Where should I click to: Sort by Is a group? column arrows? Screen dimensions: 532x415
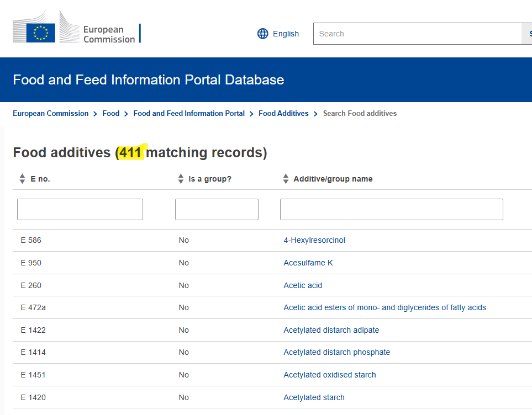point(181,179)
